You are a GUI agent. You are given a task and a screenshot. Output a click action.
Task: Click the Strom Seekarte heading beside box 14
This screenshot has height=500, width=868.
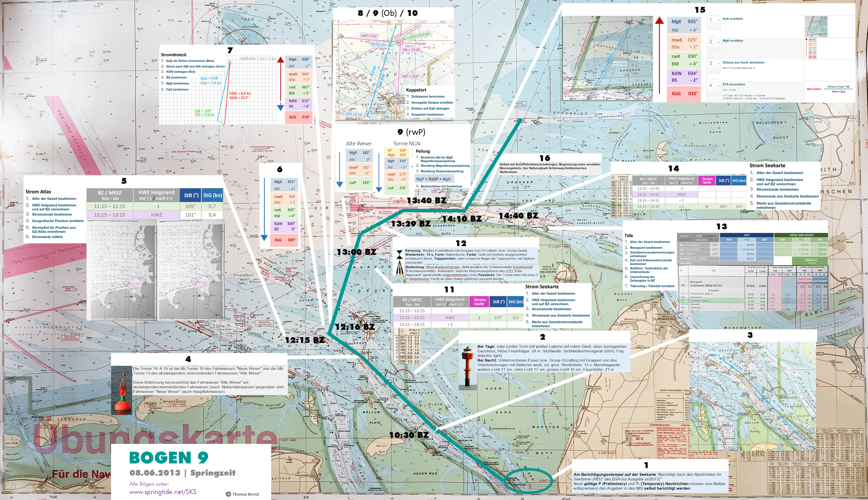coord(767,165)
